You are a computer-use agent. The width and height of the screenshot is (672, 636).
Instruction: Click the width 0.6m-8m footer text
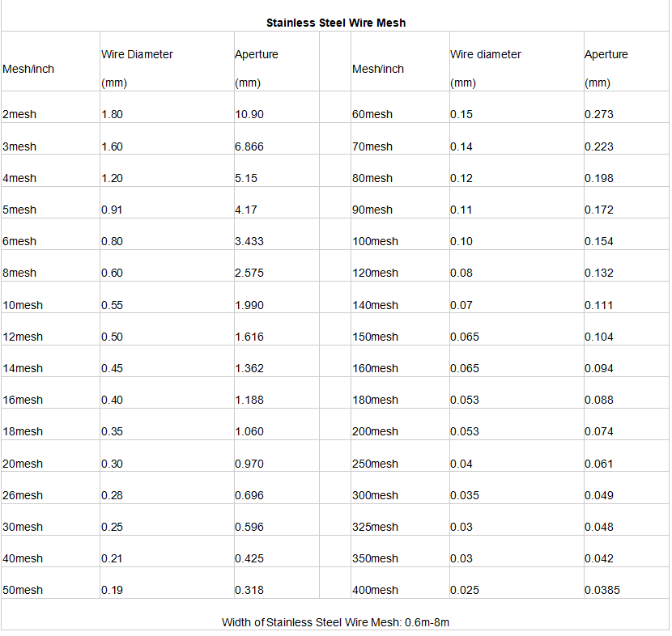336,622
